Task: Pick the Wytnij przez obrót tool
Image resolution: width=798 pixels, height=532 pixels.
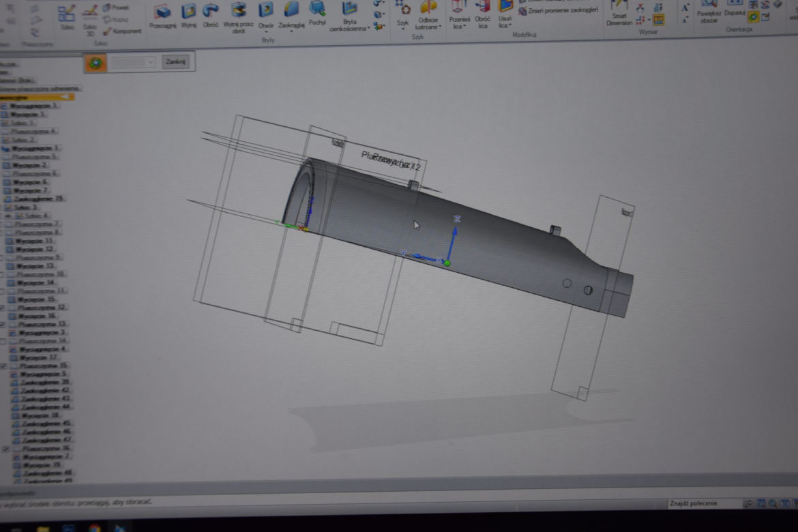Action: (x=238, y=17)
